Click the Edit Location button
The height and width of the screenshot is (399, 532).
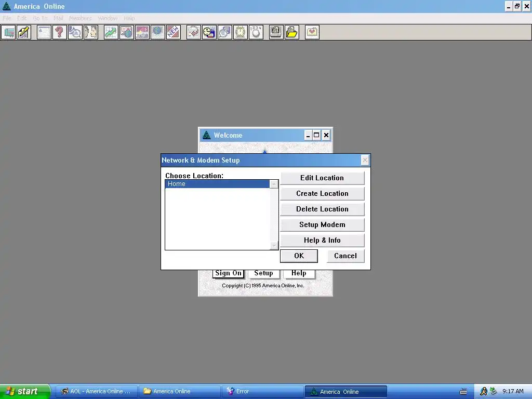click(x=322, y=178)
